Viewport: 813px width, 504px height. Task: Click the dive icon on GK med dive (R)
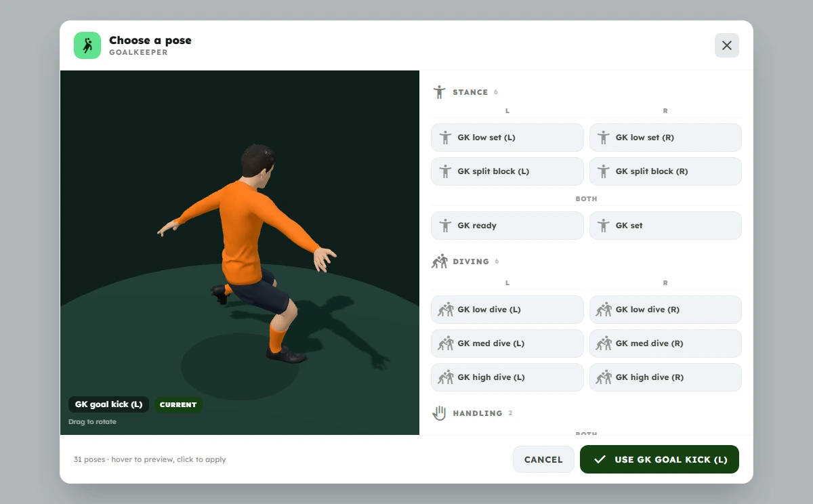pyautogui.click(x=604, y=343)
